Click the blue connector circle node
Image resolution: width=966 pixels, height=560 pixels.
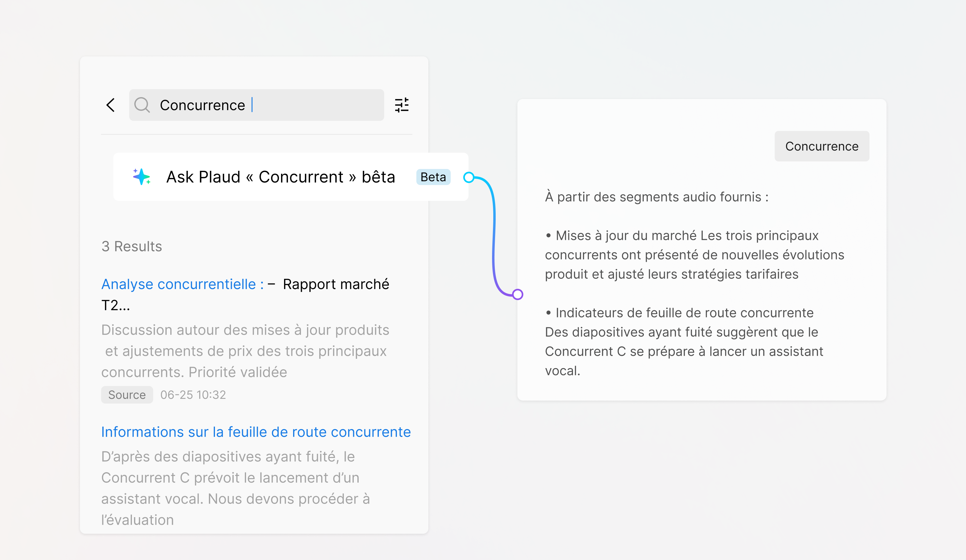click(x=469, y=177)
